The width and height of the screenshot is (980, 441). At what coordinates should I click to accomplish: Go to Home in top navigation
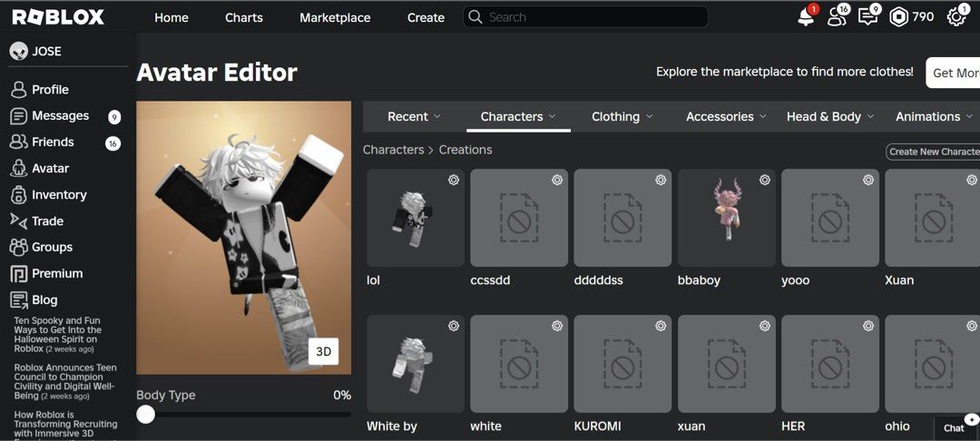(x=171, y=17)
